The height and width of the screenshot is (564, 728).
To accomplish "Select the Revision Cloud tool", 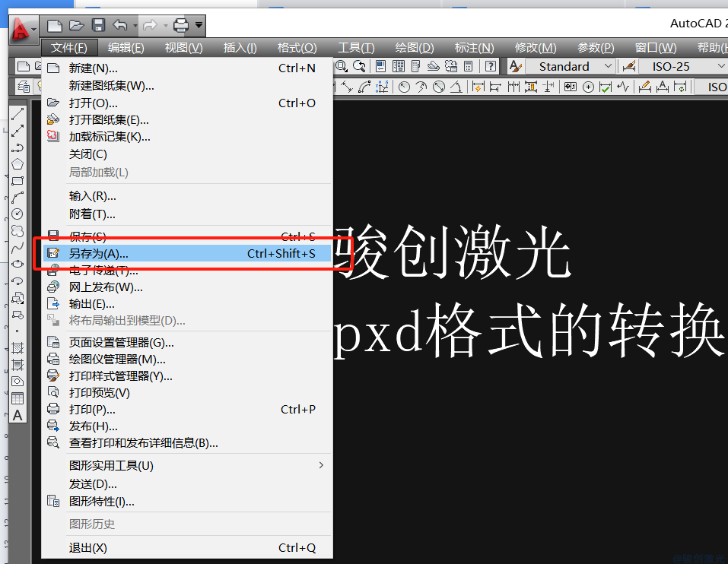I will pos(17,230).
